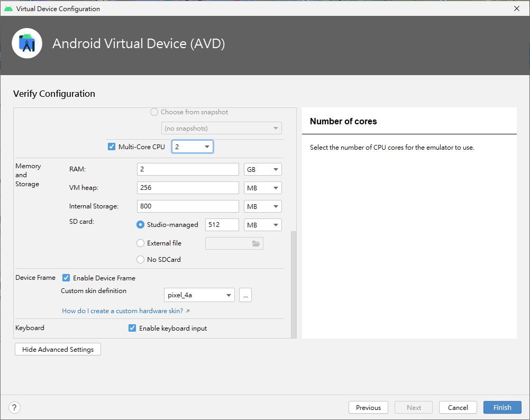The image size is (530, 420).
Task: Click Hide Advanced Settings button
Action: pos(58,349)
